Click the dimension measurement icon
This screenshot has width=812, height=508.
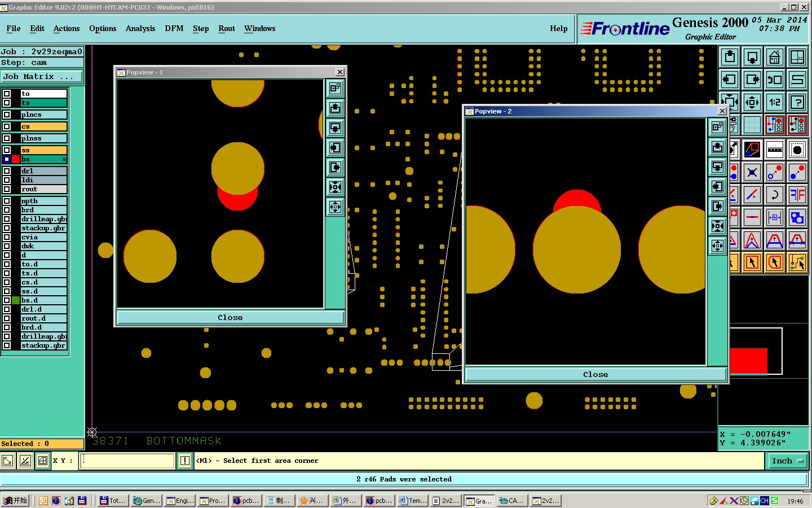775,217
